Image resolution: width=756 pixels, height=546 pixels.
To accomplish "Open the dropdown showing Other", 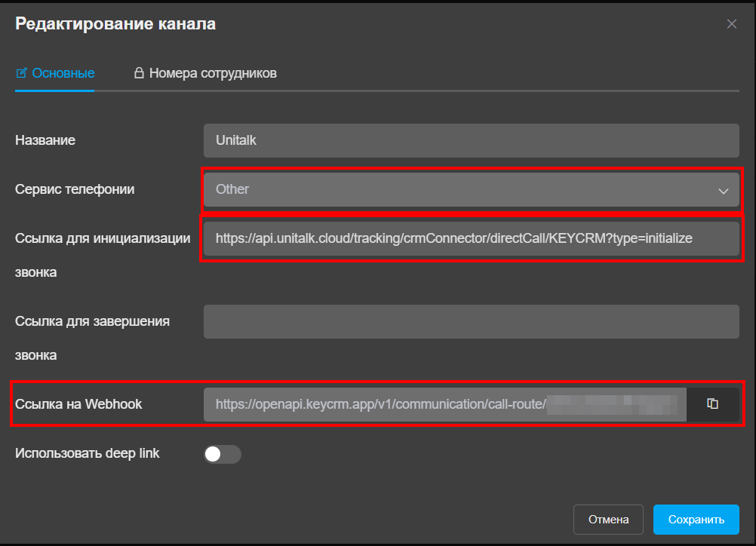I will click(x=471, y=189).
